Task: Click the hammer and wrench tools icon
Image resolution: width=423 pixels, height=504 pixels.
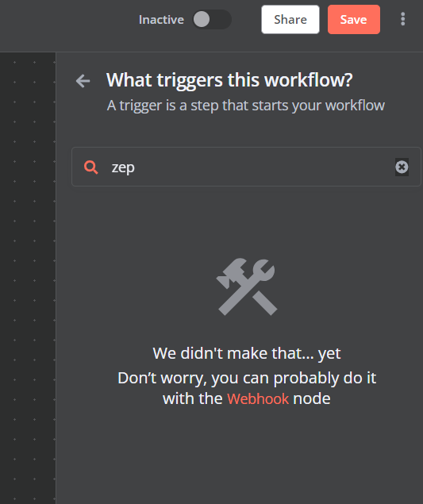Action: (247, 287)
